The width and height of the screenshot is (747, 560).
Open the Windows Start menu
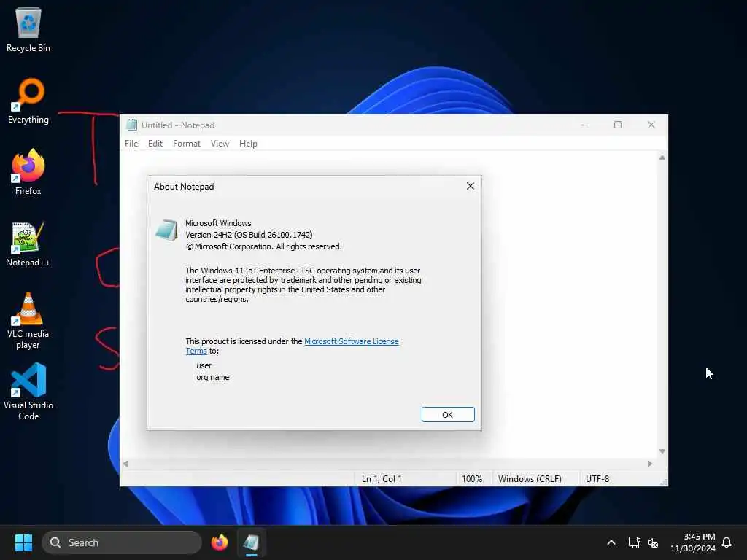click(x=23, y=542)
